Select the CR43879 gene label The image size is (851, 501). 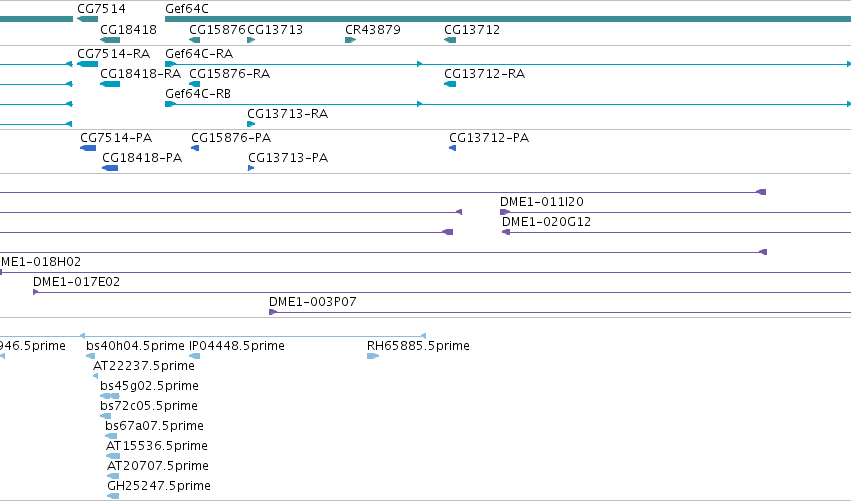(373, 29)
